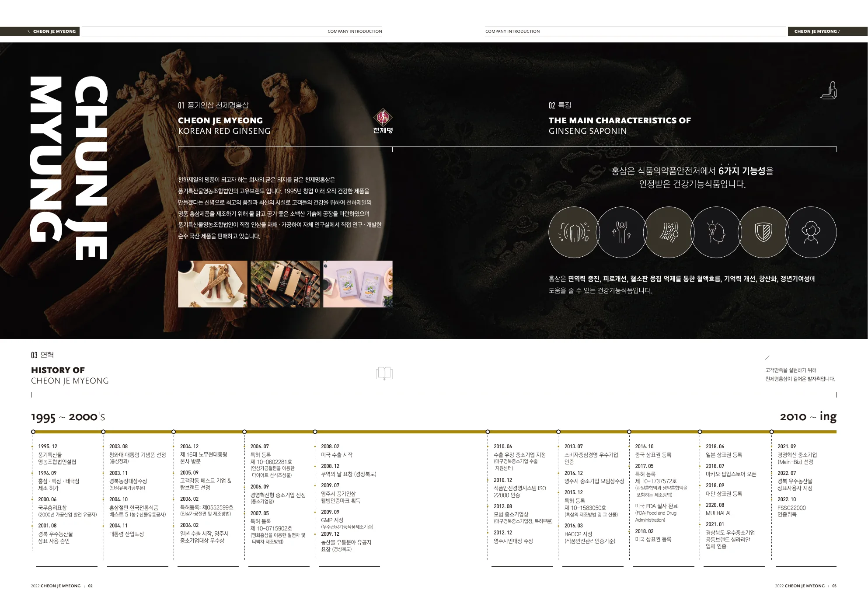Click the '2005. 09' date
The height and width of the screenshot is (614, 868).
pos(189,473)
